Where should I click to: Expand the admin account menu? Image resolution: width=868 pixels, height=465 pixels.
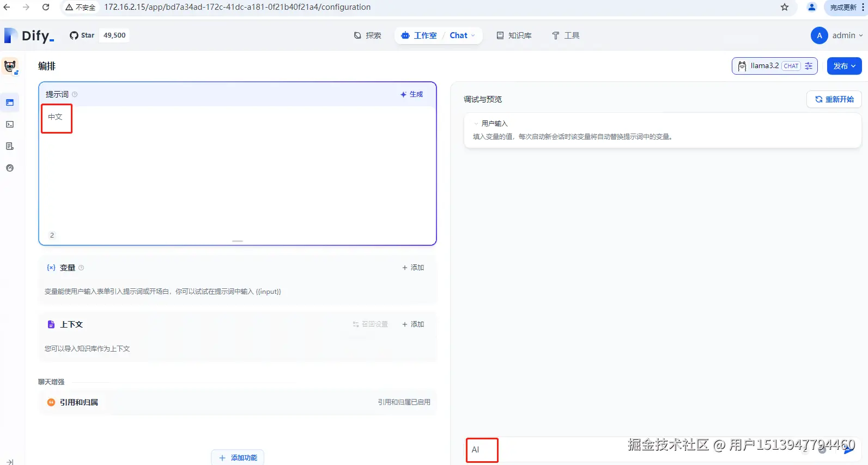click(x=848, y=35)
